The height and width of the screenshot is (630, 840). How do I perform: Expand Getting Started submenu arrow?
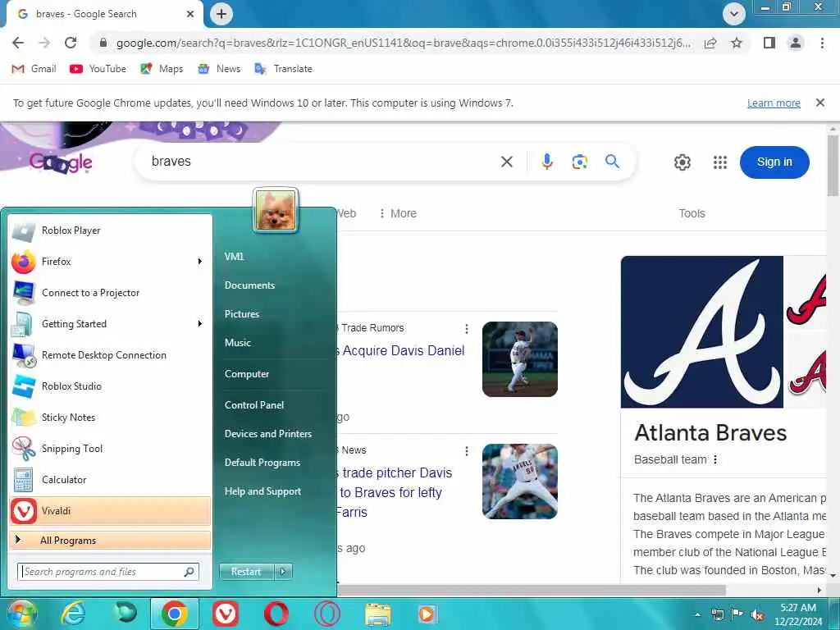point(200,323)
